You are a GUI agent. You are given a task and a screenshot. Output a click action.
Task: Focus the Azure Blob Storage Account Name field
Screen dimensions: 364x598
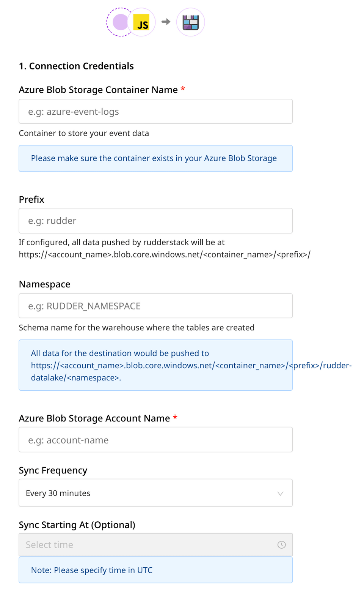pyautogui.click(x=156, y=440)
